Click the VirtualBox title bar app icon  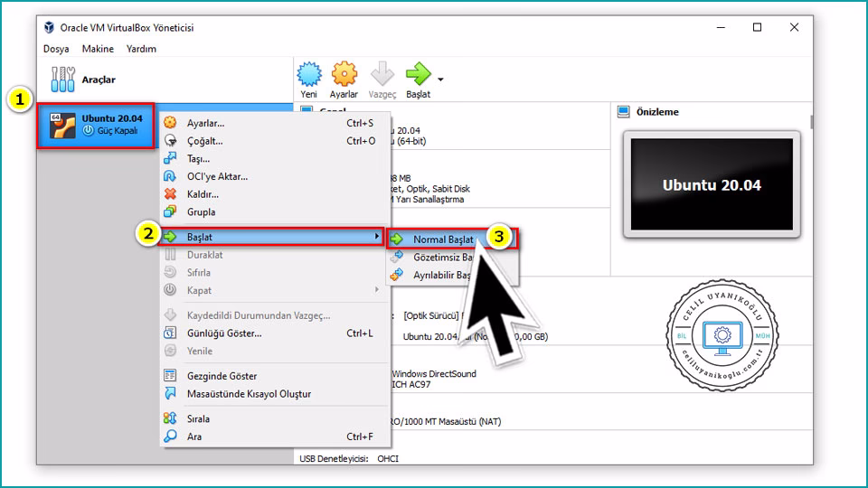[x=49, y=27]
